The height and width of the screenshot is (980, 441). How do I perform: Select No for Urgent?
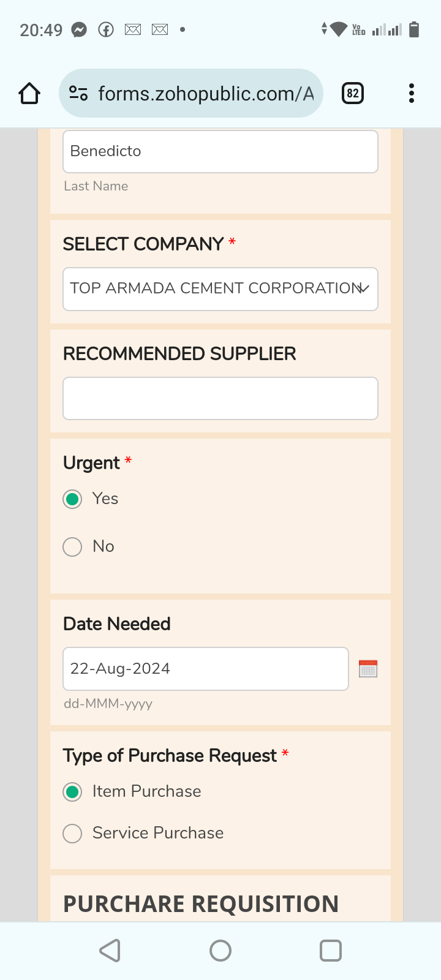tap(73, 547)
